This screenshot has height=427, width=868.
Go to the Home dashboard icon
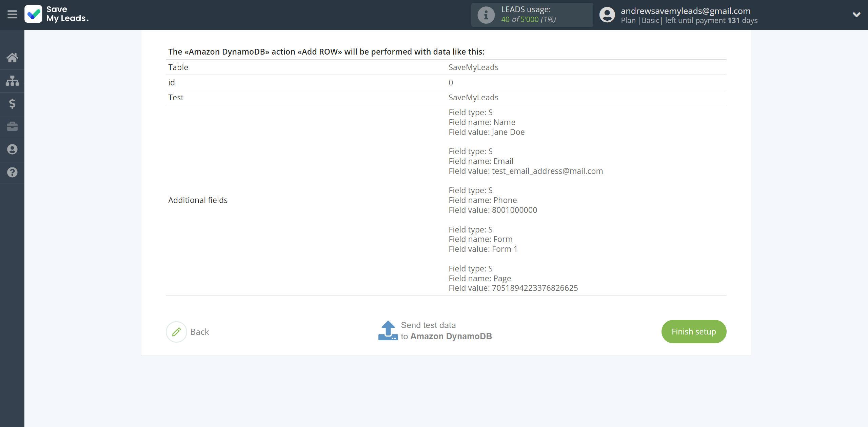pos(12,58)
